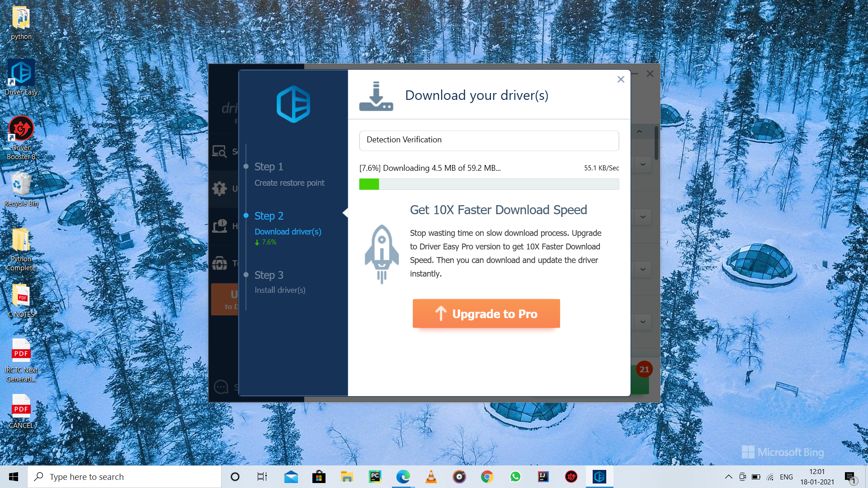
Task: Open Mail app from taskbar
Action: pos(291,477)
